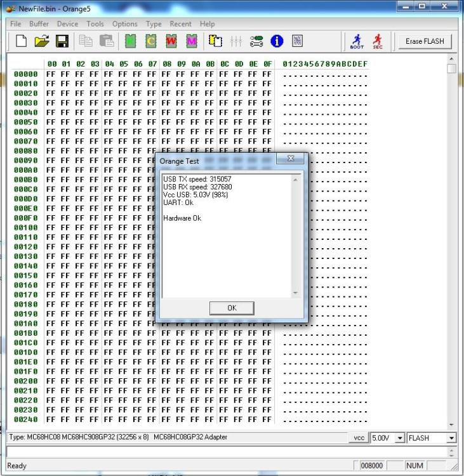Image resolution: width=464 pixels, height=476 pixels.
Task: Click the magenta M chip icon
Action: (x=192, y=41)
